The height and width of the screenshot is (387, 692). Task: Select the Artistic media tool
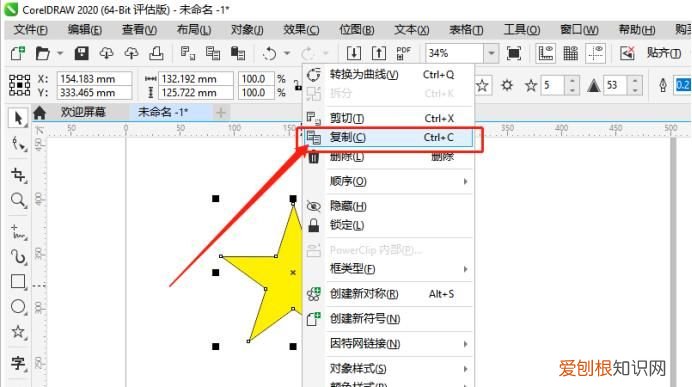(19, 257)
